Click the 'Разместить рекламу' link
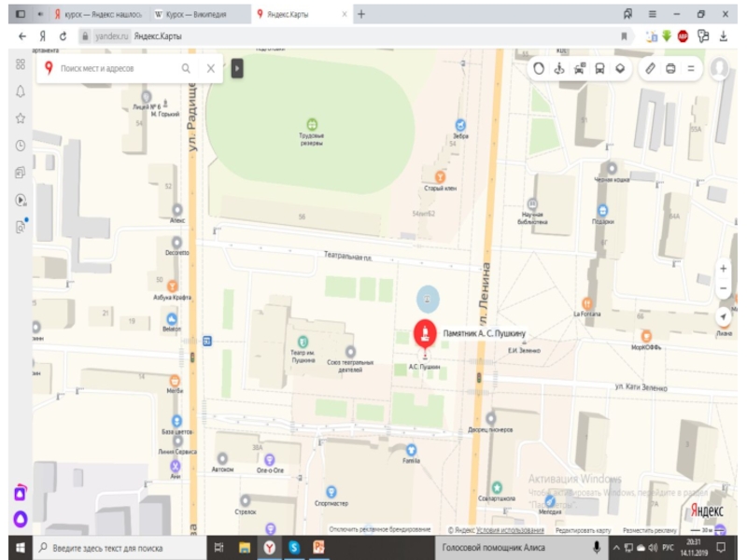The width and height of the screenshot is (747, 560). (x=649, y=530)
